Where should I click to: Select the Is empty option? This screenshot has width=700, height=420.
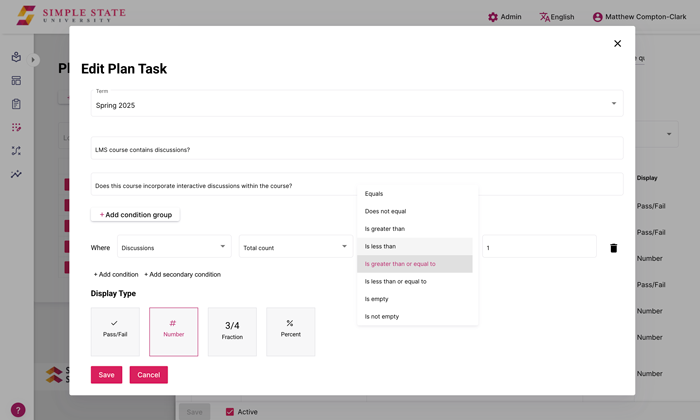pyautogui.click(x=415, y=299)
